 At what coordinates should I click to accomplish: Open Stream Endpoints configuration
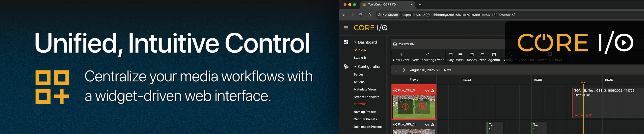(x=366, y=97)
